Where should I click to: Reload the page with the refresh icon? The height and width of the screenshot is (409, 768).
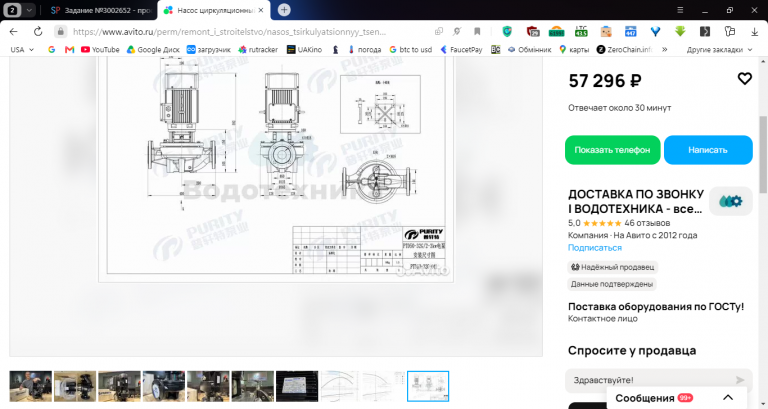tap(38, 32)
